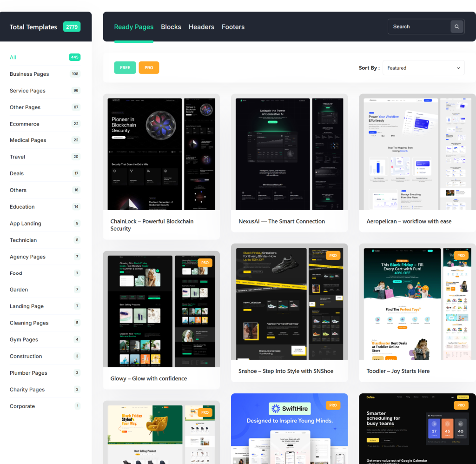Click the Glowy – Glow with confidence title
476x464 pixels.
(x=148, y=378)
